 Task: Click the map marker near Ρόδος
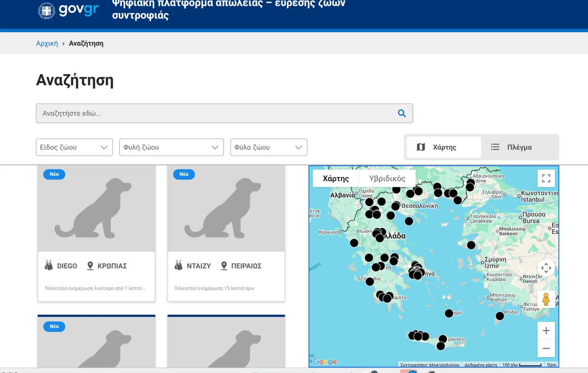[x=500, y=316]
